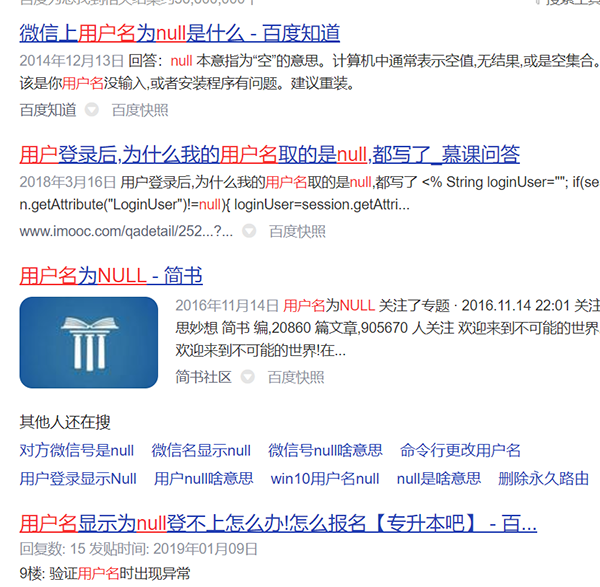Screen dimensions: 600x587
Task: Click the 百度知道 source label
Action: click(48, 110)
